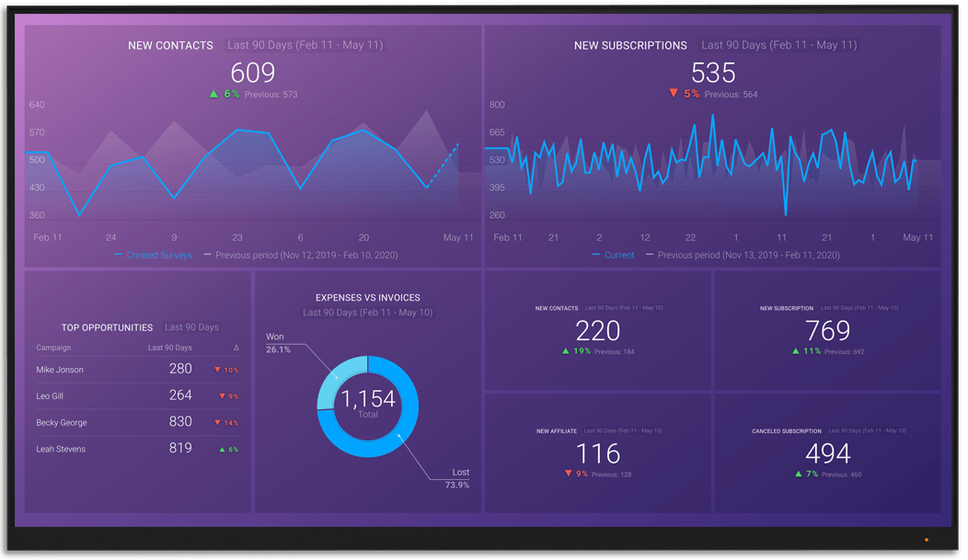Click the Campaign column header

[53, 348]
